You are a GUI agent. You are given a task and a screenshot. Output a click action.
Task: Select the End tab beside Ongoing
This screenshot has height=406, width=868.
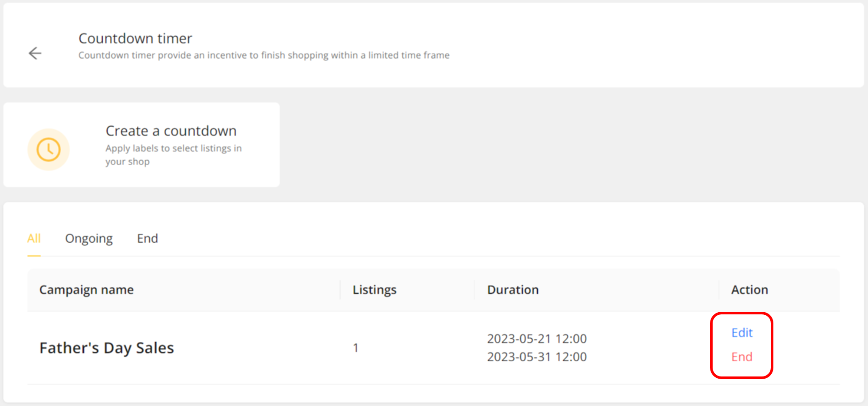coord(148,238)
